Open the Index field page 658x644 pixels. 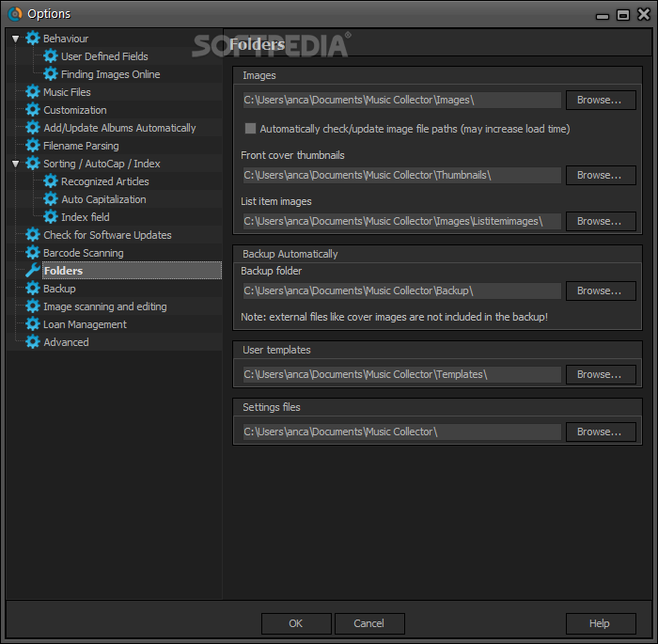(x=86, y=217)
